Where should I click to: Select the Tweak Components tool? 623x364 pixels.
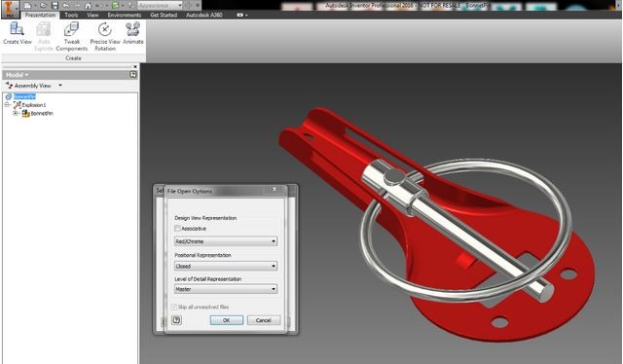coord(71,37)
